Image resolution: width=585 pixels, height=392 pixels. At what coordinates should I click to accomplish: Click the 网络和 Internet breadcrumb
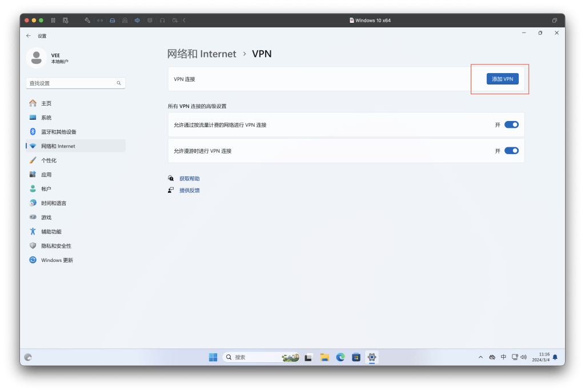(x=202, y=53)
